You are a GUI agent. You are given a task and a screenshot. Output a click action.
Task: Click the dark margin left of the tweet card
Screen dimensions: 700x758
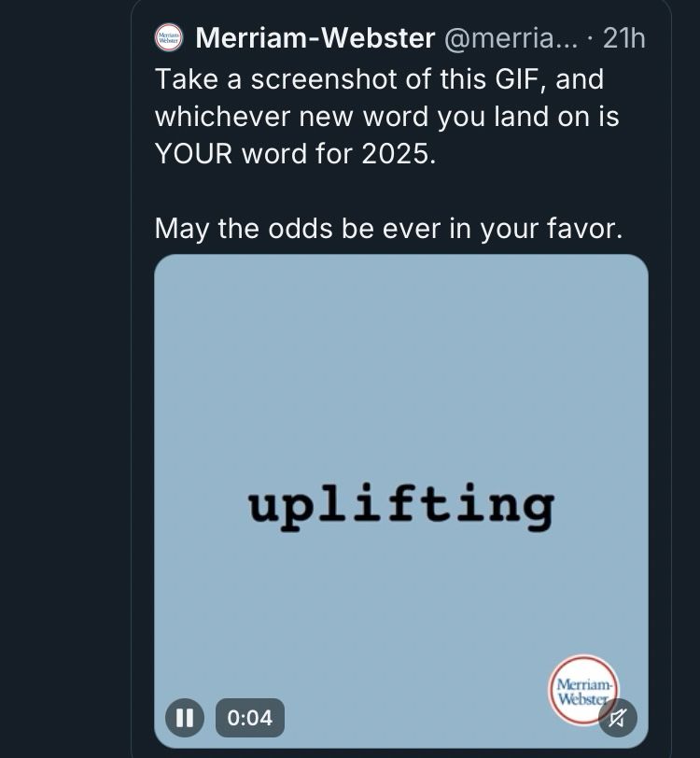[65, 379]
